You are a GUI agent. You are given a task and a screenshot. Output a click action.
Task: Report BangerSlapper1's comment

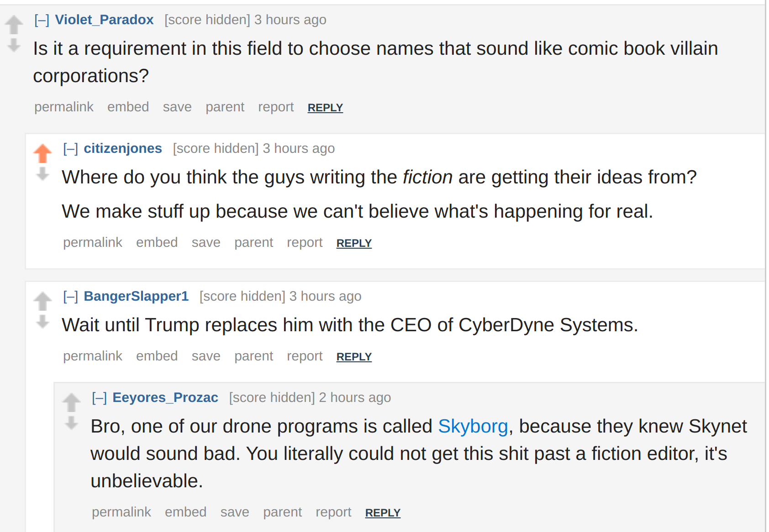tap(305, 356)
